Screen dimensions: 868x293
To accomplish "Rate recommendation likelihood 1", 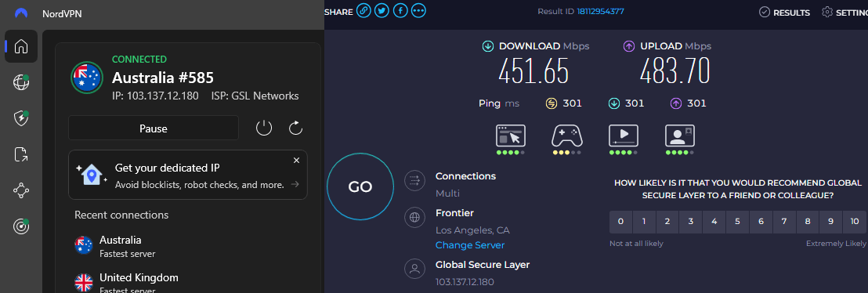I will 645,222.
